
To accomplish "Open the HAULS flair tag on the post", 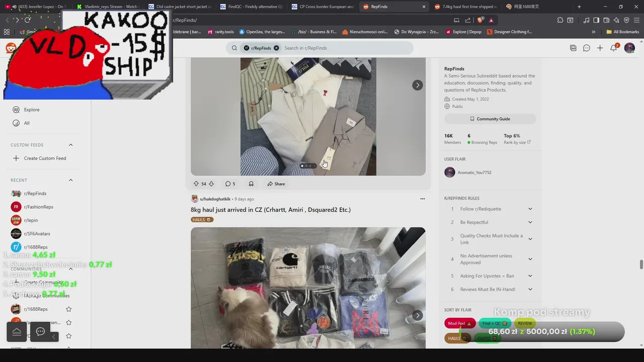I will point(202,220).
